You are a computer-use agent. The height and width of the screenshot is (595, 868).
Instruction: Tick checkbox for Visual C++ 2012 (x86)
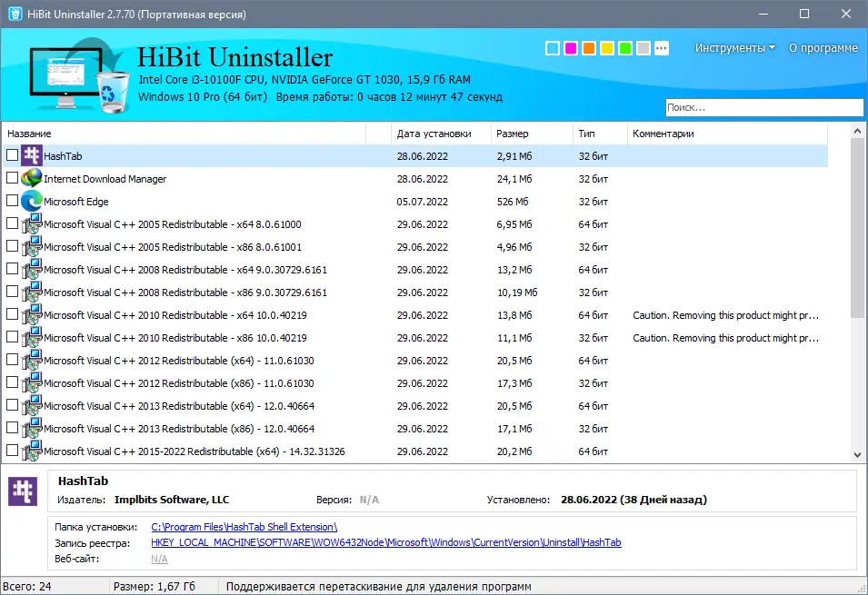[12, 382]
